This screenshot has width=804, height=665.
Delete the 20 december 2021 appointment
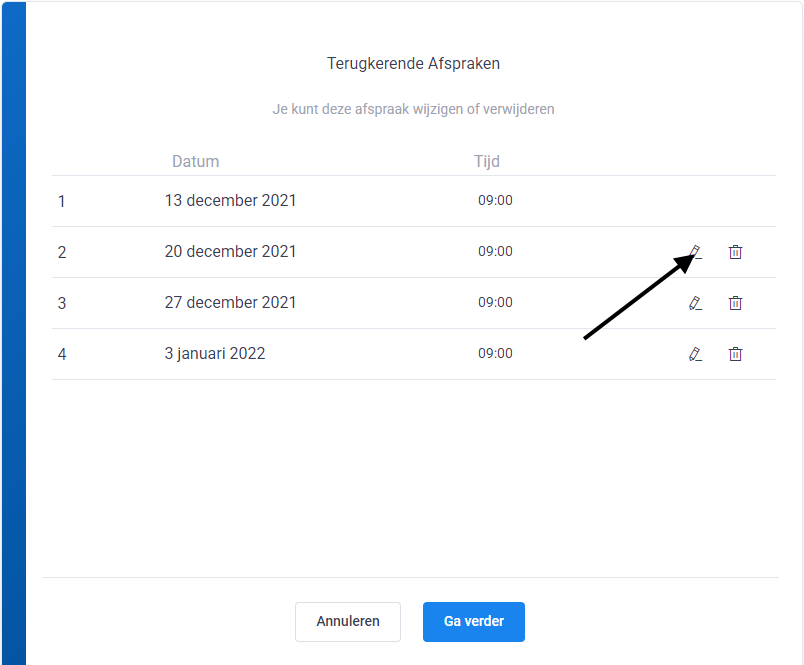[x=735, y=252]
